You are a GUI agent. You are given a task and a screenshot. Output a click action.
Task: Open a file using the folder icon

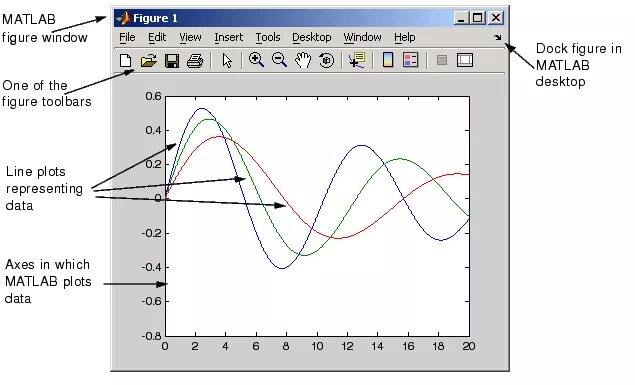149,61
